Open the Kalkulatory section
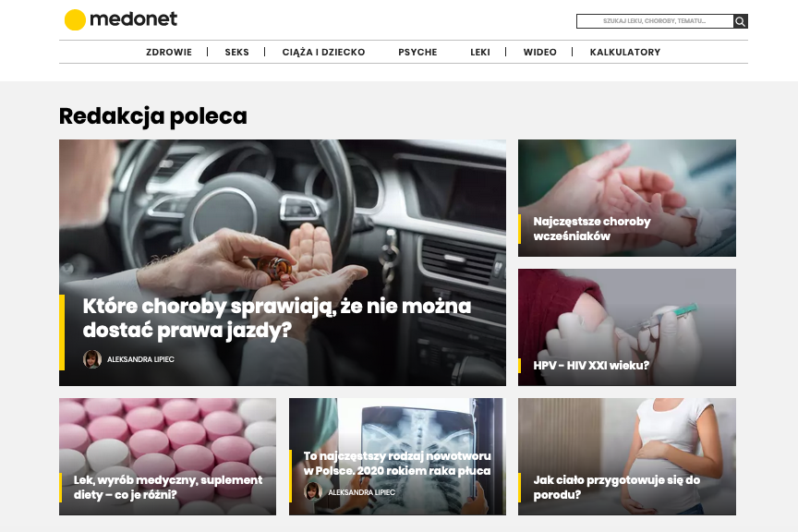Viewport: 798px width, 532px height. tap(625, 52)
